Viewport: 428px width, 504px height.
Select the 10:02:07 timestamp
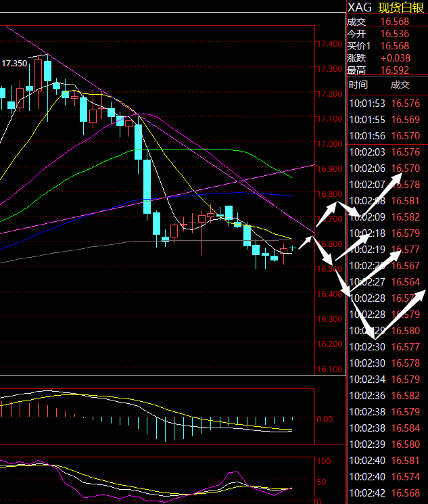[367, 185]
